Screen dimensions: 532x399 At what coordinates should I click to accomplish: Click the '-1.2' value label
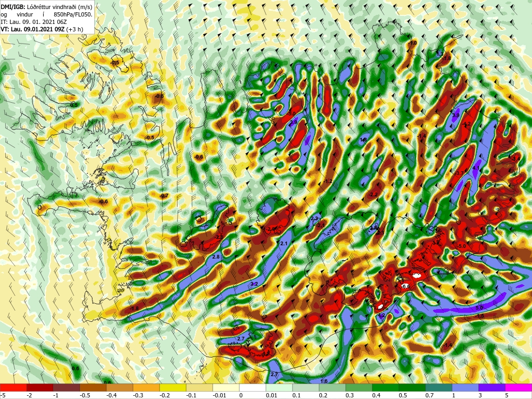coord(328,181)
